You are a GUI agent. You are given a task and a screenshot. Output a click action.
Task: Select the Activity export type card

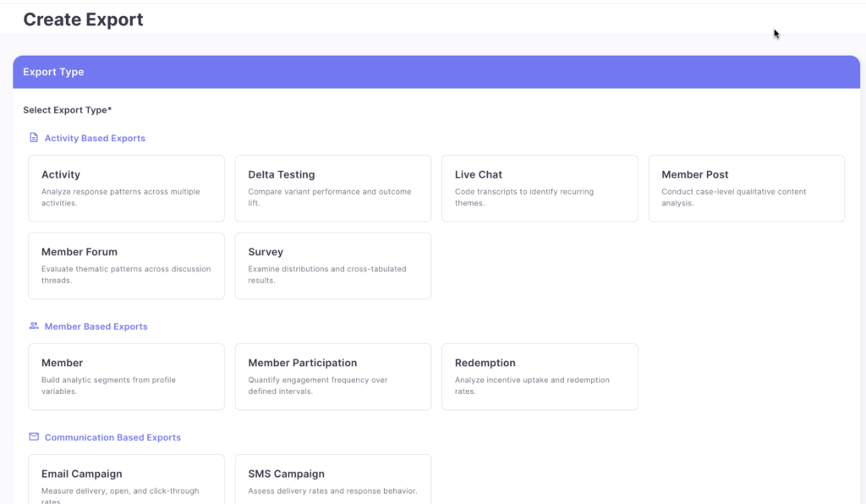pos(126,189)
